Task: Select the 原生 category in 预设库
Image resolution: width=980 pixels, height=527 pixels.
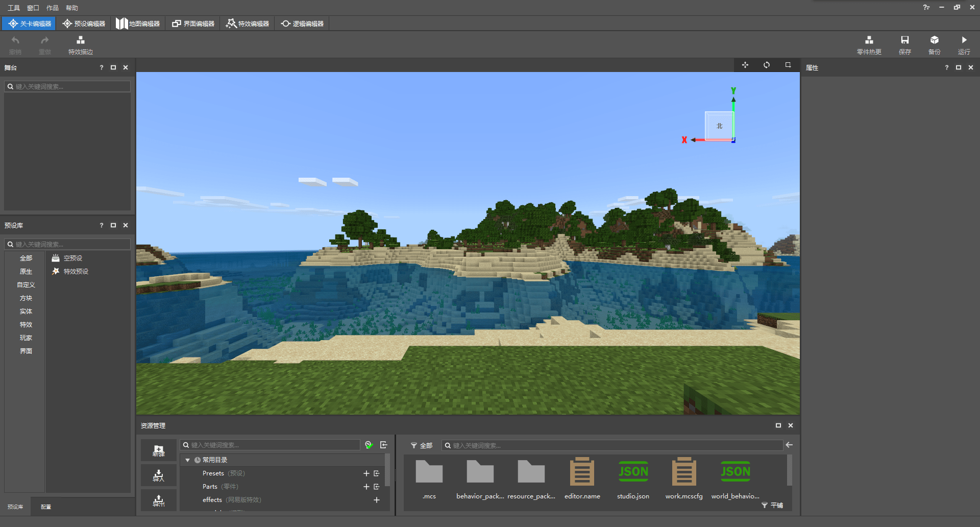Action: pyautogui.click(x=26, y=272)
